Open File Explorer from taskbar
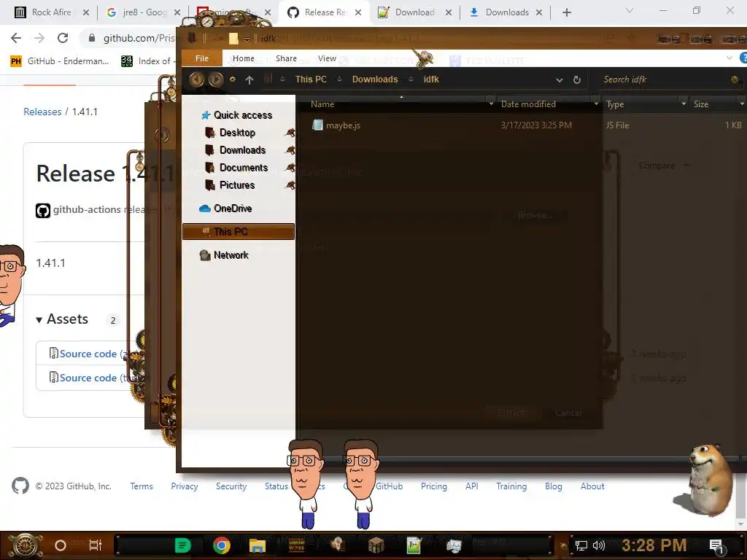Image resolution: width=747 pixels, height=560 pixels. (258, 545)
